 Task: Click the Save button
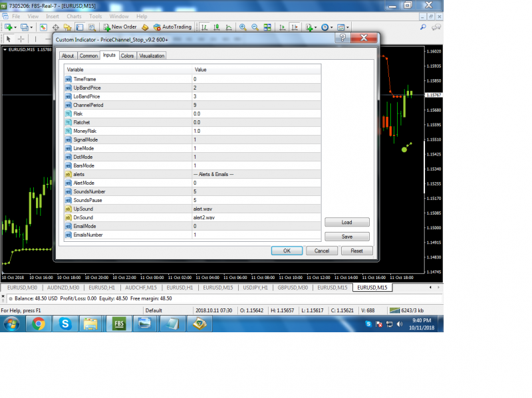346,237
